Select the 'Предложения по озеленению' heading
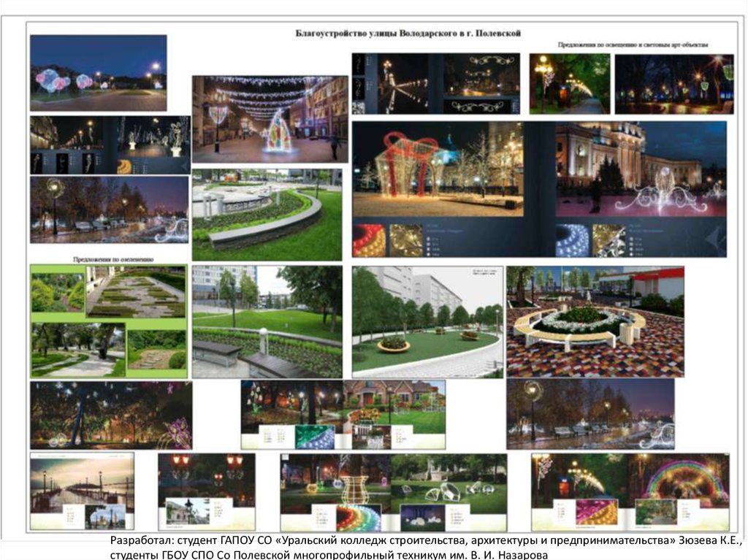Screen dimensions: 748x560 click(113, 258)
